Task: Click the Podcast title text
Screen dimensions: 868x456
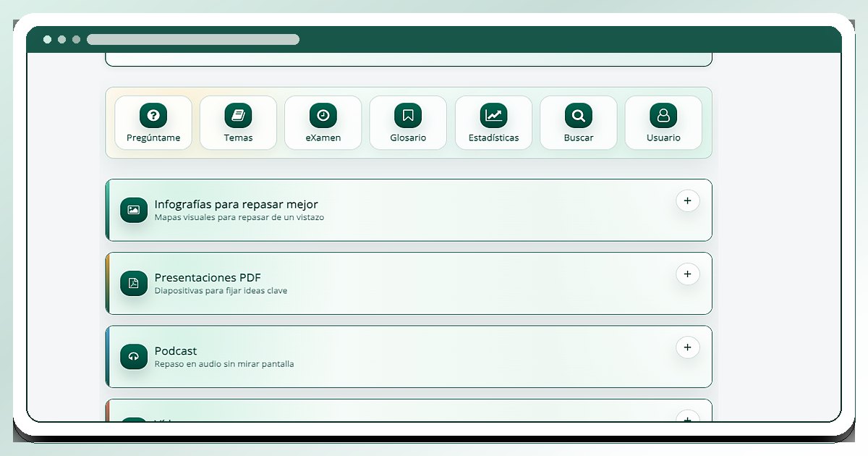Action: coord(176,351)
